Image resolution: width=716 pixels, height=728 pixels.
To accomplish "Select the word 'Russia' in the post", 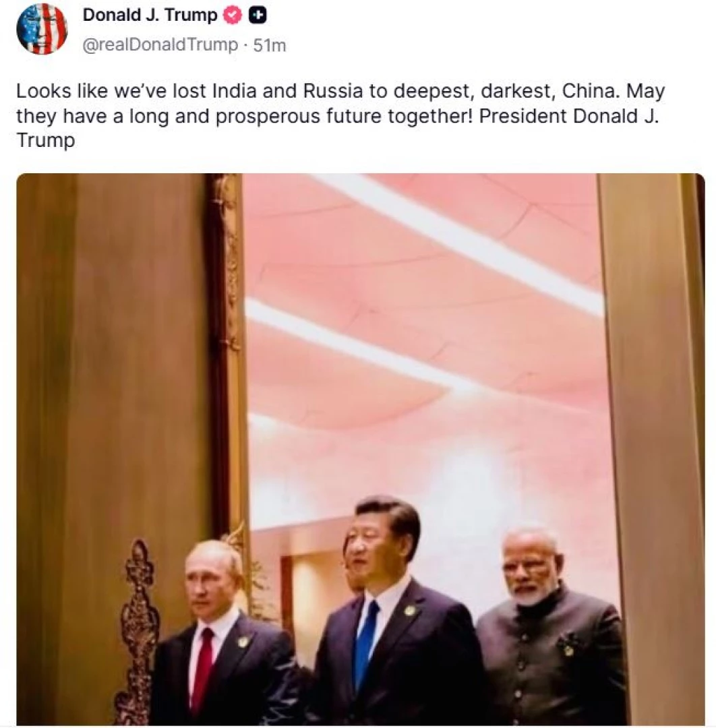I will [x=333, y=90].
